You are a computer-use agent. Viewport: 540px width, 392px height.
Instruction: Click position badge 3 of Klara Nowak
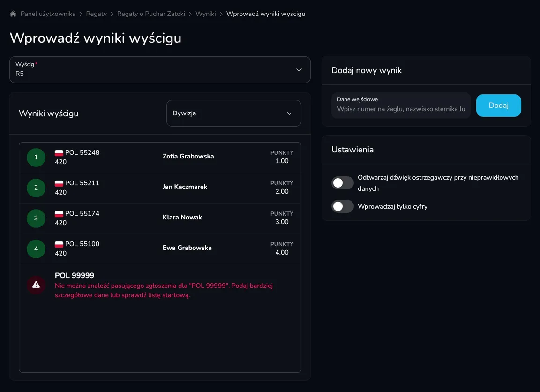click(36, 219)
